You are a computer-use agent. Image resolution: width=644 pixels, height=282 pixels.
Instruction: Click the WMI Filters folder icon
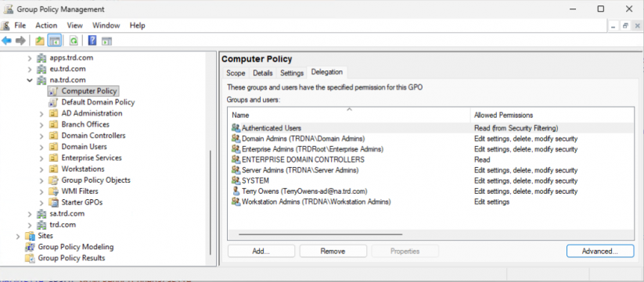(x=53, y=191)
